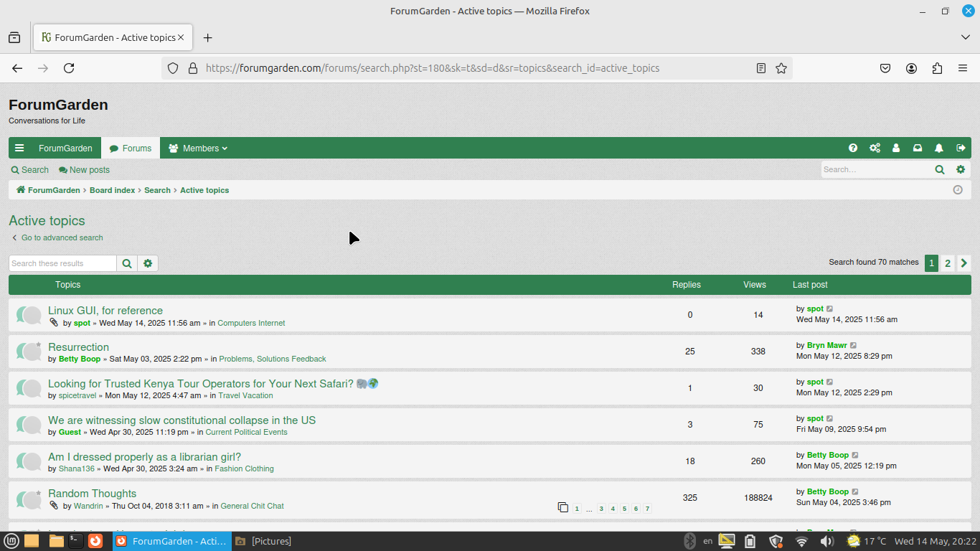Focus the top-right 'Search…' input field

tap(876, 169)
